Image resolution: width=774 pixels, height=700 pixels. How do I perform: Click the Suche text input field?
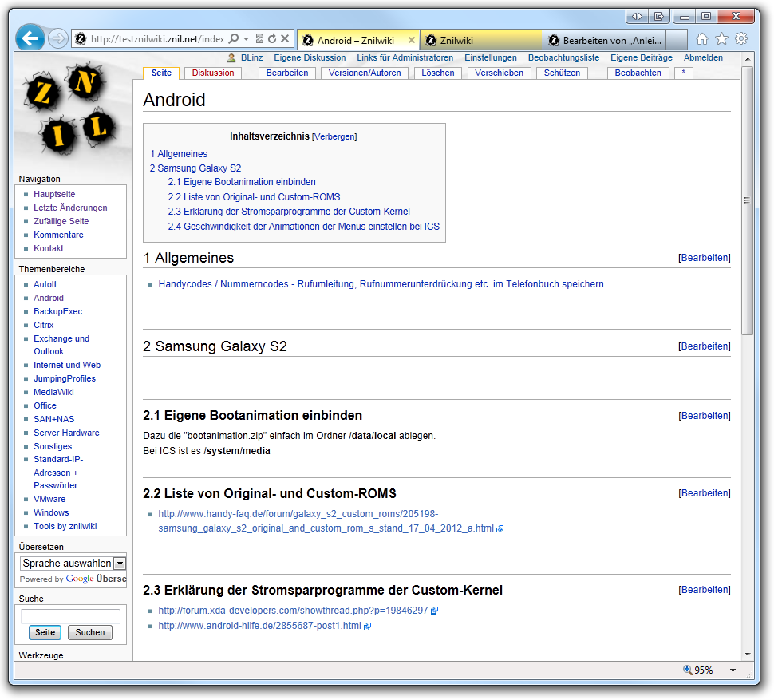[x=70, y=616]
